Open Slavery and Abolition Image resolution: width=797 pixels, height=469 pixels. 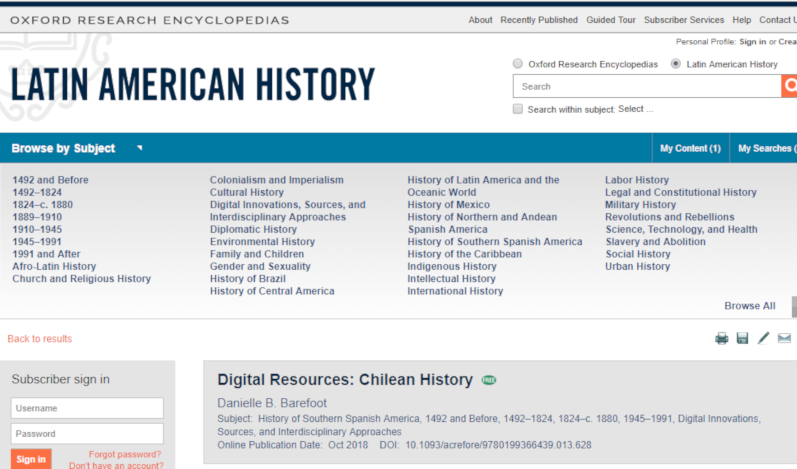coord(655,241)
